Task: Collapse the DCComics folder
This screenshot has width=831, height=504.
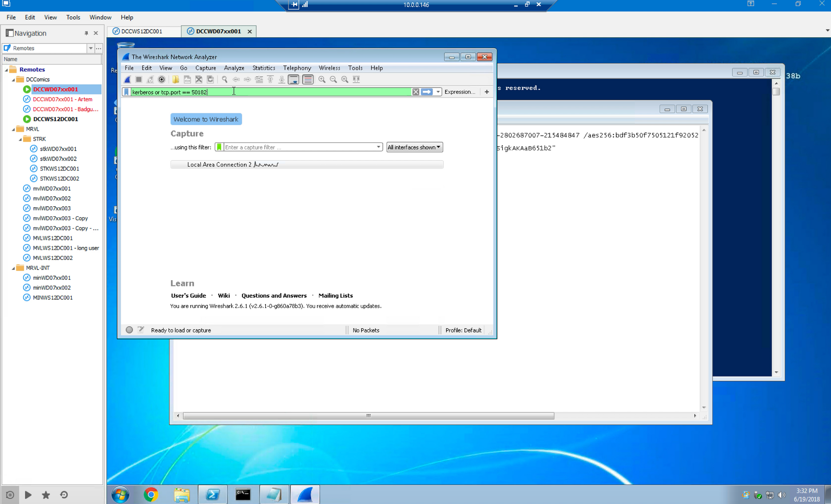Action: 13,79
